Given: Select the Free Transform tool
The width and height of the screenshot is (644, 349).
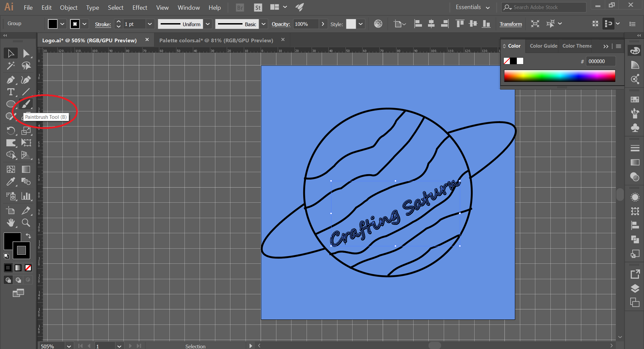Looking at the screenshot, I should (26, 143).
